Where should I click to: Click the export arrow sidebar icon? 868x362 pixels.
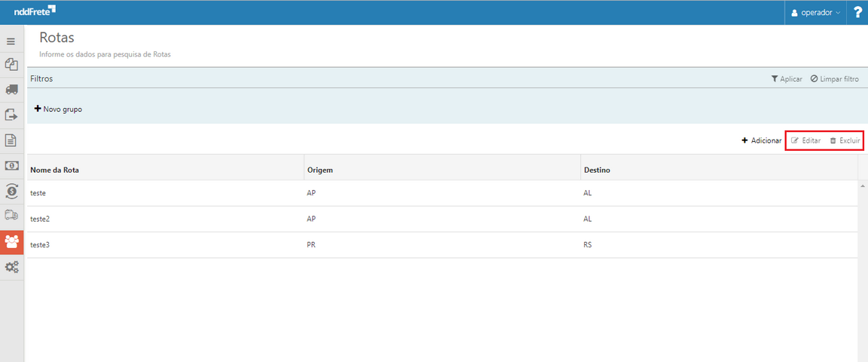pyautogui.click(x=11, y=115)
